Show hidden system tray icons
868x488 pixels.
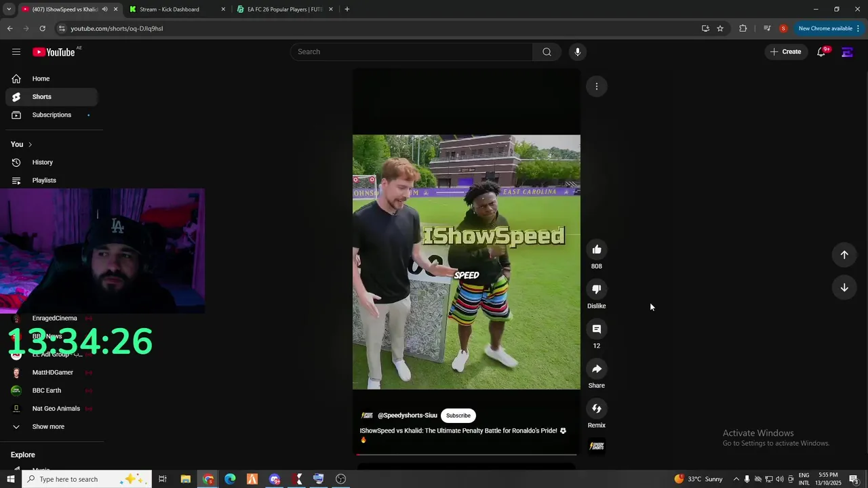click(x=736, y=479)
